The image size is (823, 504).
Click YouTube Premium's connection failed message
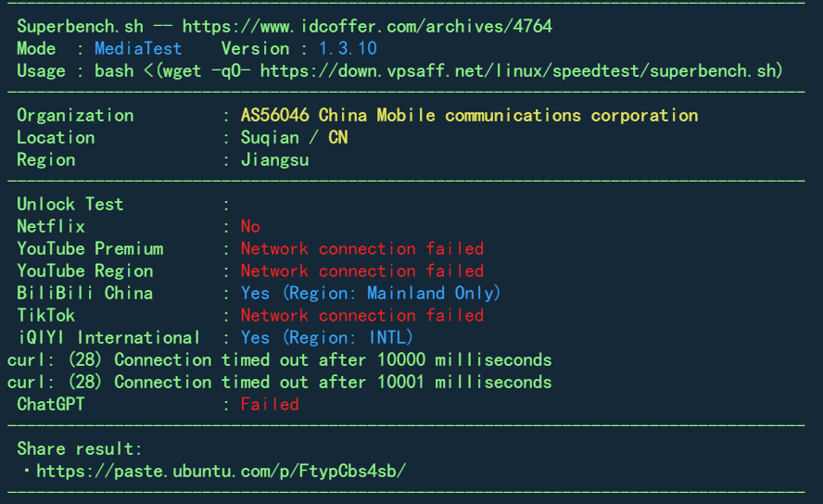(362, 248)
